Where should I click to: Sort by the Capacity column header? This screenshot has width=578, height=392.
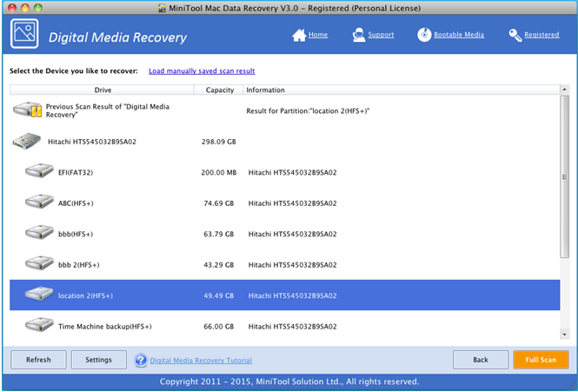(x=219, y=90)
